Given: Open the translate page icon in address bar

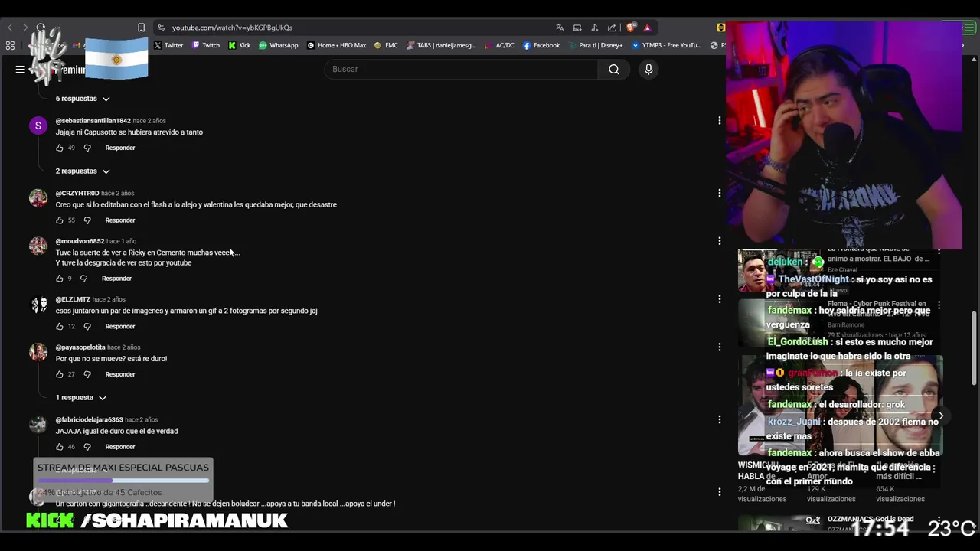Looking at the screenshot, I should click(560, 28).
